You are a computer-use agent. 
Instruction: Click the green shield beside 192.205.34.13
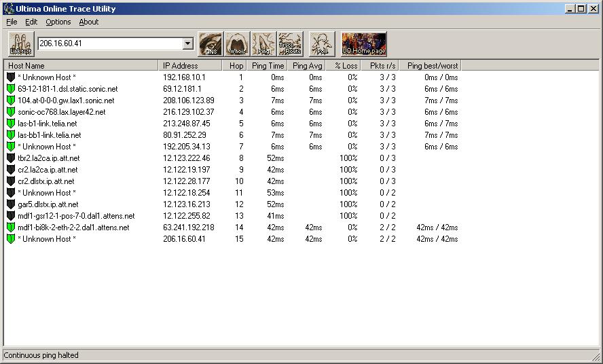coord(11,147)
